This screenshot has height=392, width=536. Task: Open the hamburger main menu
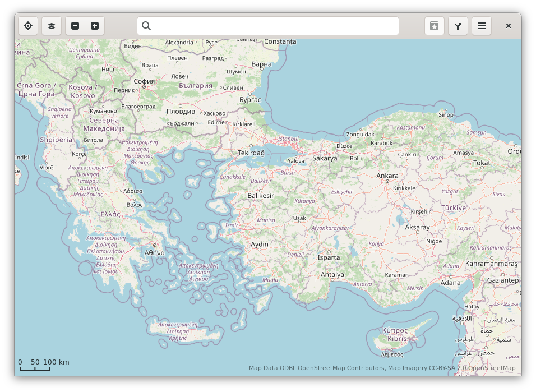tap(482, 26)
